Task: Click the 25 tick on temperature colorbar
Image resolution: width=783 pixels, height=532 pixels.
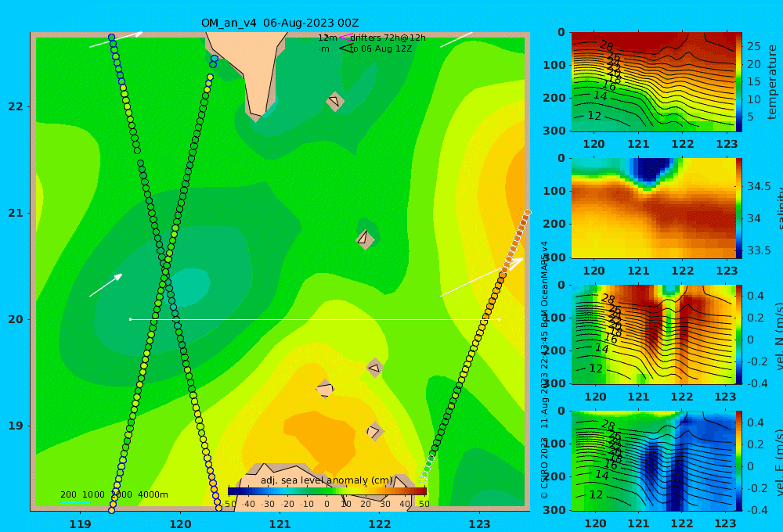Action: pyautogui.click(x=753, y=46)
